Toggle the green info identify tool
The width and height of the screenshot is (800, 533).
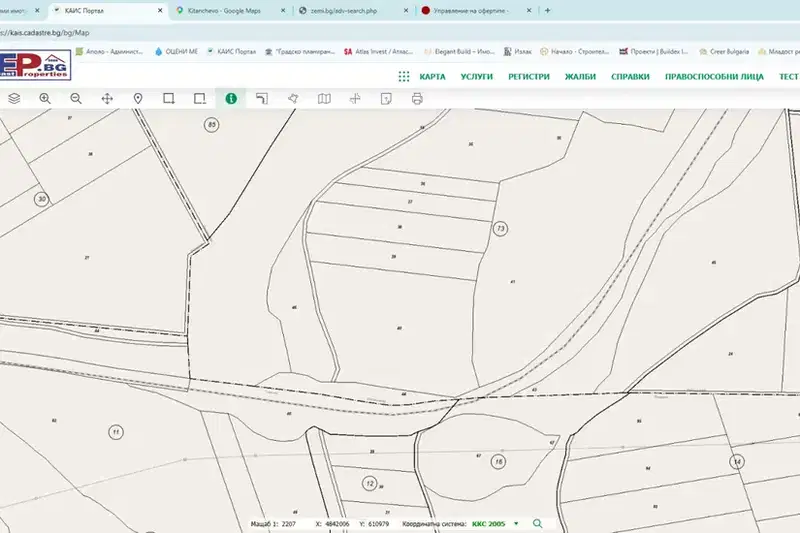point(231,98)
